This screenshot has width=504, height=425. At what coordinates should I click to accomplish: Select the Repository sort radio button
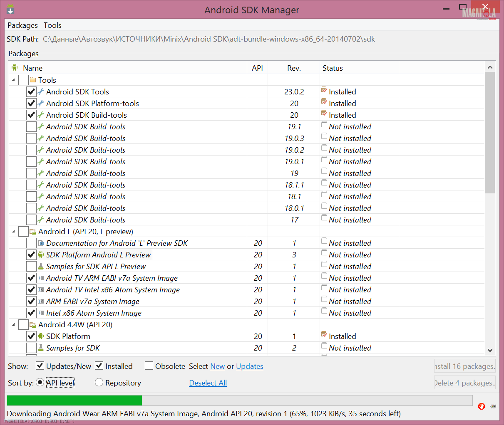[99, 382]
